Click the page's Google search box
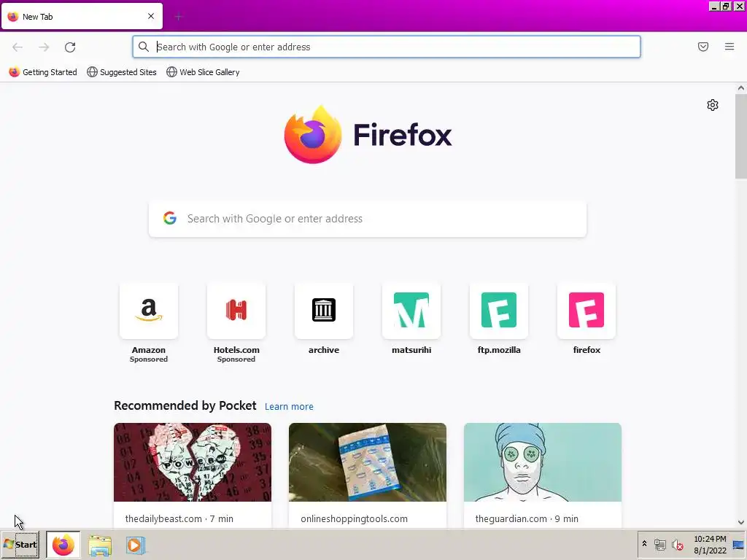This screenshot has height=560, width=747. pyautogui.click(x=368, y=219)
